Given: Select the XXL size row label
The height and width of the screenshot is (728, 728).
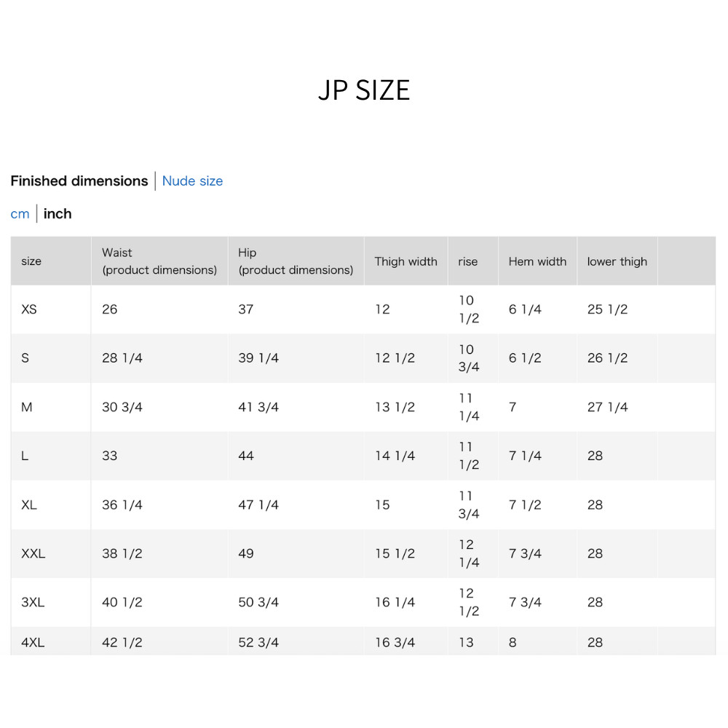Looking at the screenshot, I should 33,554.
